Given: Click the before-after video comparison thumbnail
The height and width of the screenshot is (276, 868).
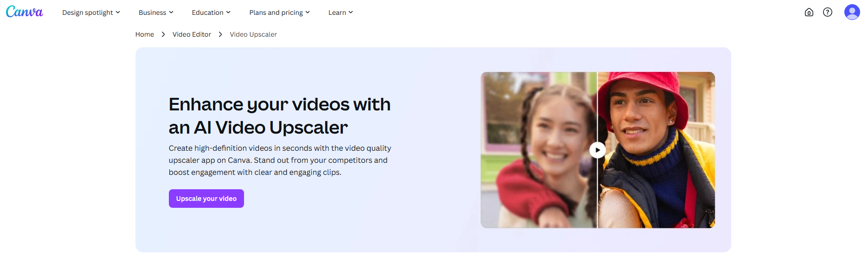Looking at the screenshot, I should pyautogui.click(x=598, y=150).
